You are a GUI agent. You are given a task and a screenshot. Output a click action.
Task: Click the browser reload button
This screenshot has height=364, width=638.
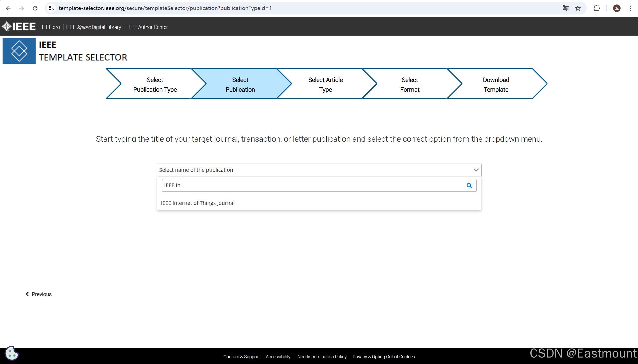point(35,8)
